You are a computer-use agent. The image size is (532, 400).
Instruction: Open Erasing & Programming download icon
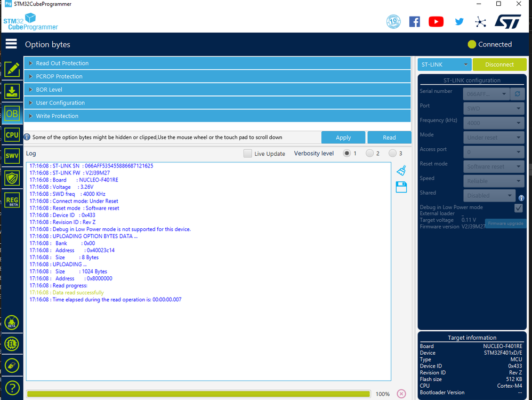tap(12, 91)
